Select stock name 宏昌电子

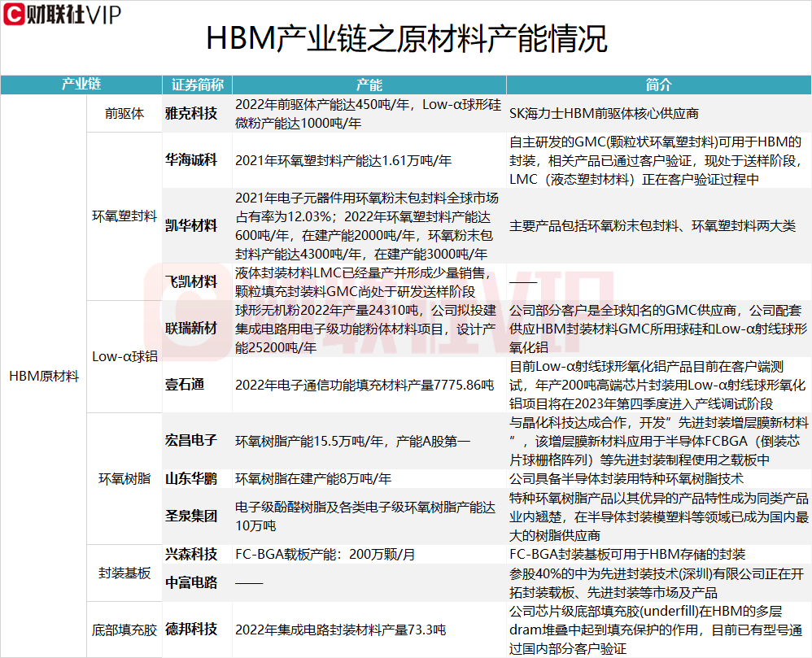click(191, 441)
